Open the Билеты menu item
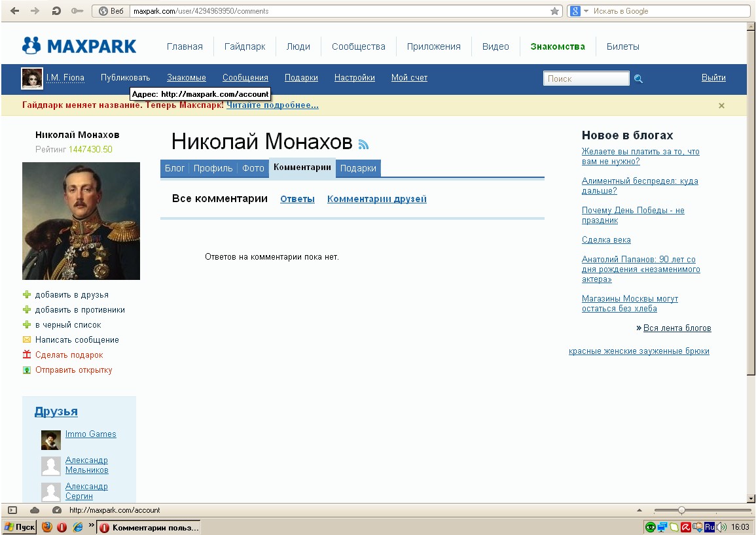Screen dimensions: 756x535 (622, 46)
